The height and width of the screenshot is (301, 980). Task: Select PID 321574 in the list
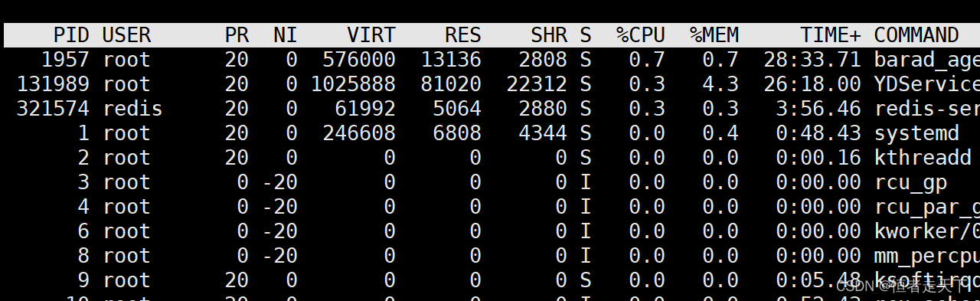point(53,109)
